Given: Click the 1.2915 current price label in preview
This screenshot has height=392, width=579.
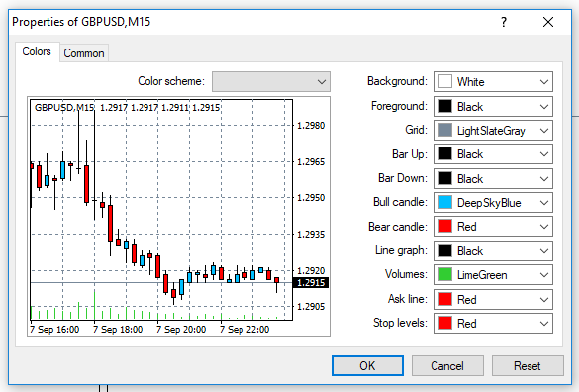Looking at the screenshot, I should coord(311,283).
